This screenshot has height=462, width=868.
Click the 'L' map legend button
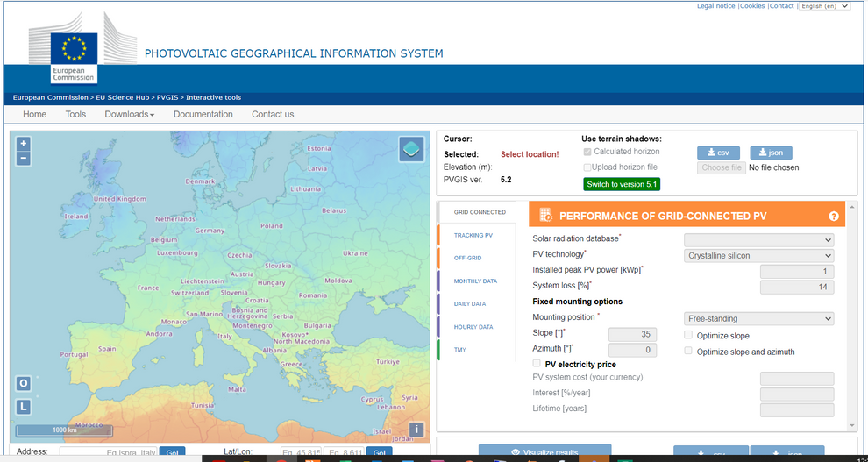[24, 407]
